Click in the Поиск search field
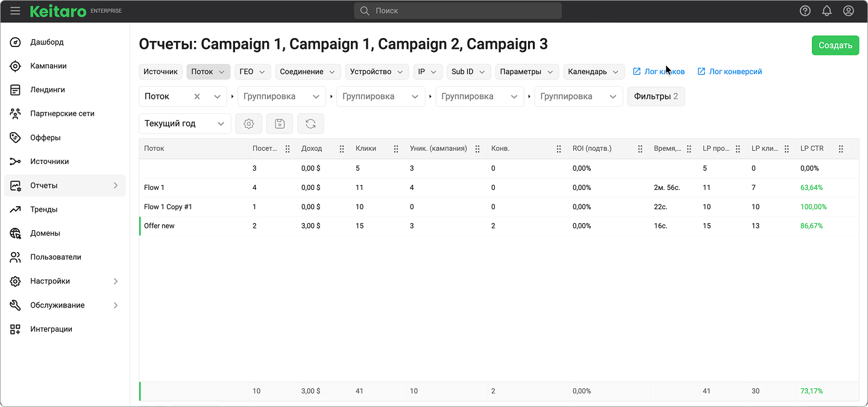Viewport: 868px width, 407px height. [x=458, y=11]
